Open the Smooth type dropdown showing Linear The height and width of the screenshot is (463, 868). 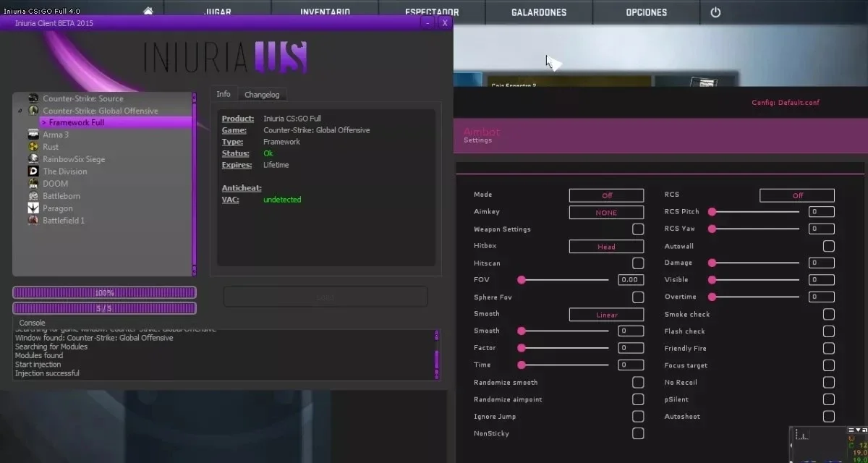click(x=606, y=315)
